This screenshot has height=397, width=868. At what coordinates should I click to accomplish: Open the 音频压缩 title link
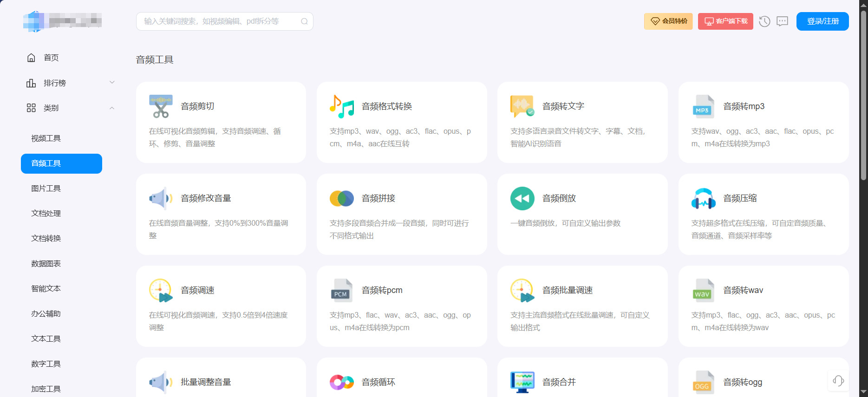[x=740, y=198]
